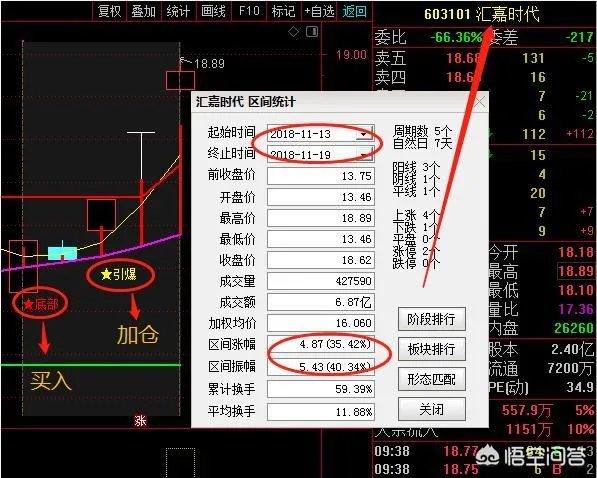This screenshot has width=597, height=478.
Task: Close the 区间统计 dialog with X
Action: click(479, 102)
